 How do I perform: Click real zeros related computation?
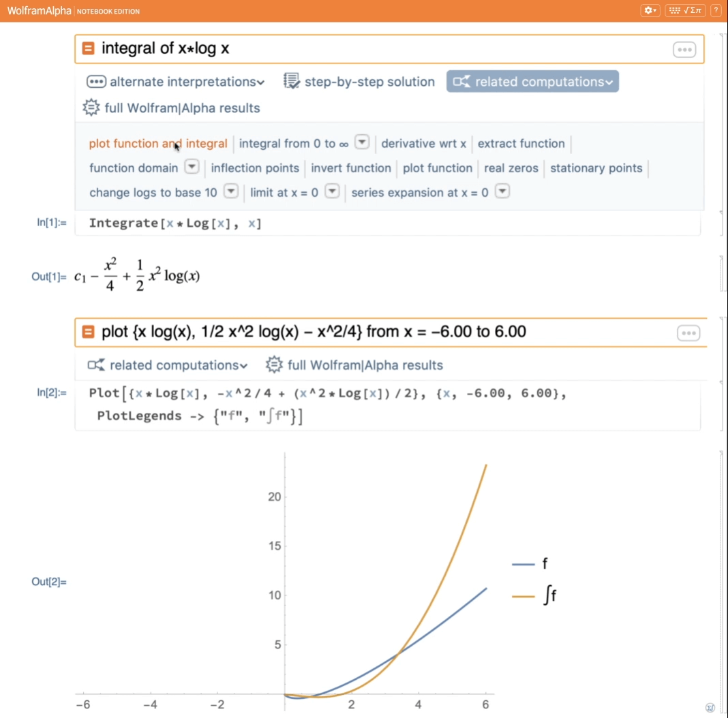coord(511,168)
